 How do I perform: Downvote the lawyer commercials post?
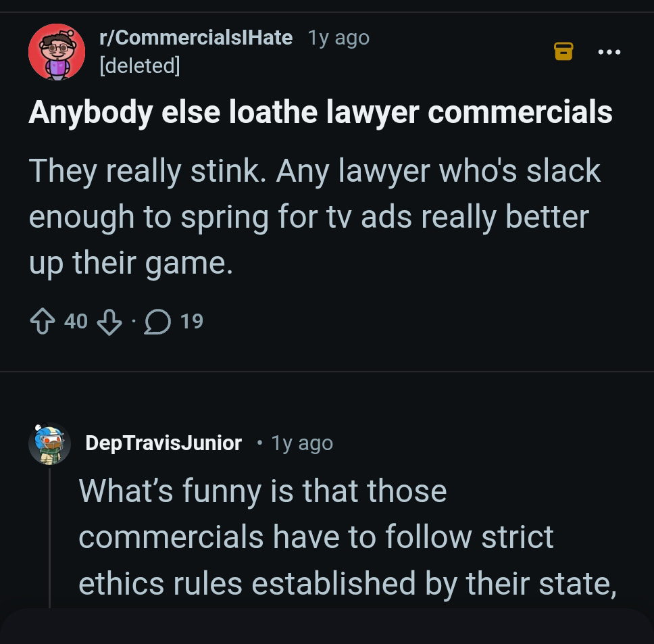coord(109,323)
